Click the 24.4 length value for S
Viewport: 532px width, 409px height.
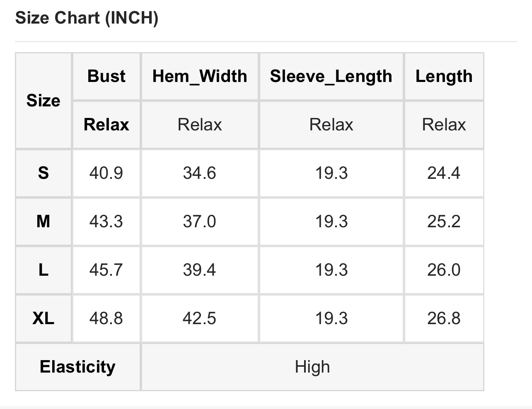point(444,173)
